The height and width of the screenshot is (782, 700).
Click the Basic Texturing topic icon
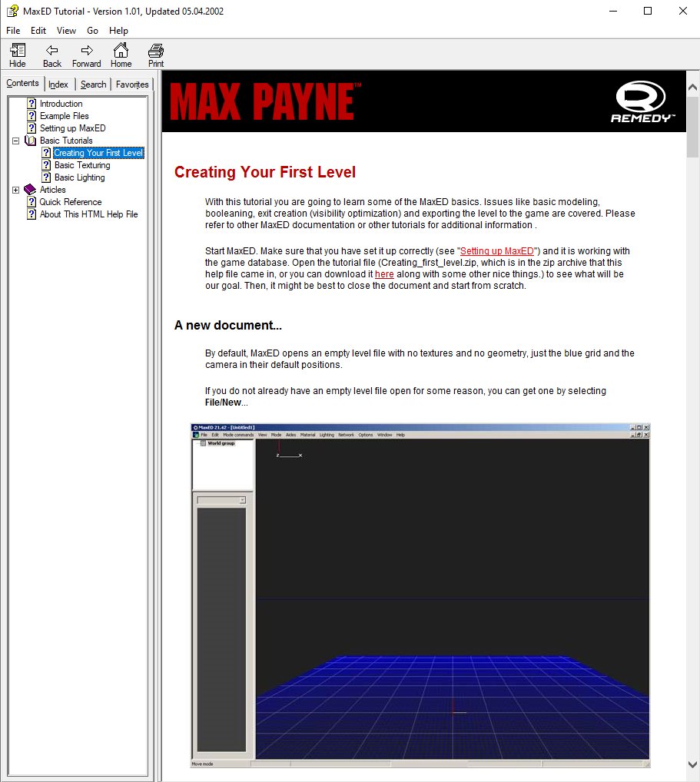(46, 165)
